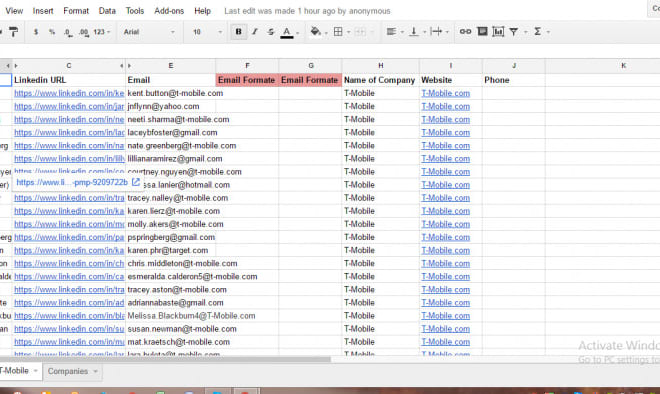Format as percent icon
The height and width of the screenshot is (394, 660).
[x=52, y=32]
